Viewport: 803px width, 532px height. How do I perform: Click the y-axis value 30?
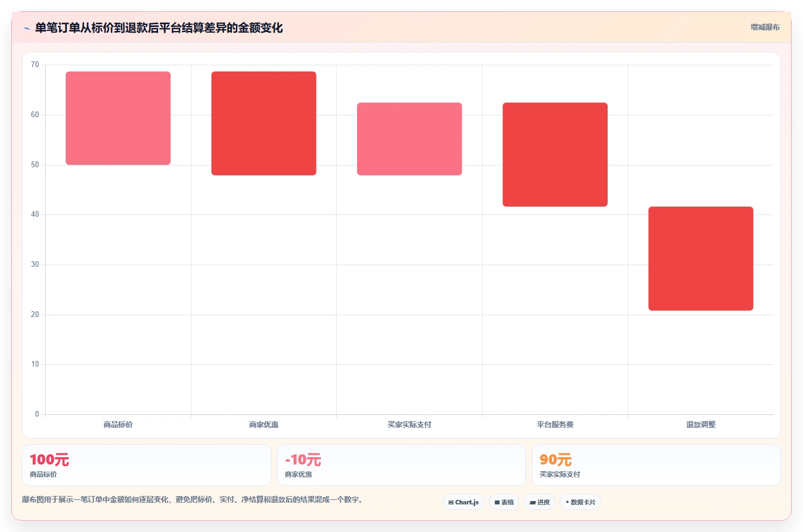[x=35, y=265]
